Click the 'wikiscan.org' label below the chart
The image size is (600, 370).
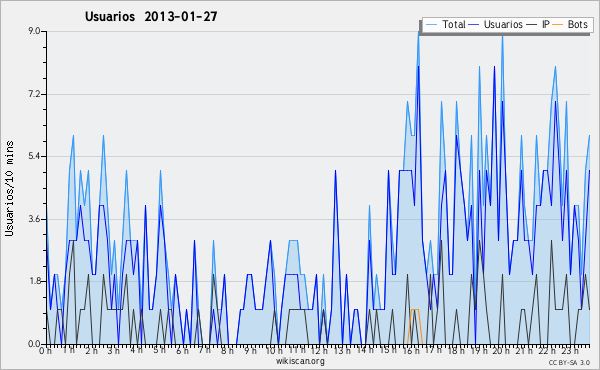300,361
